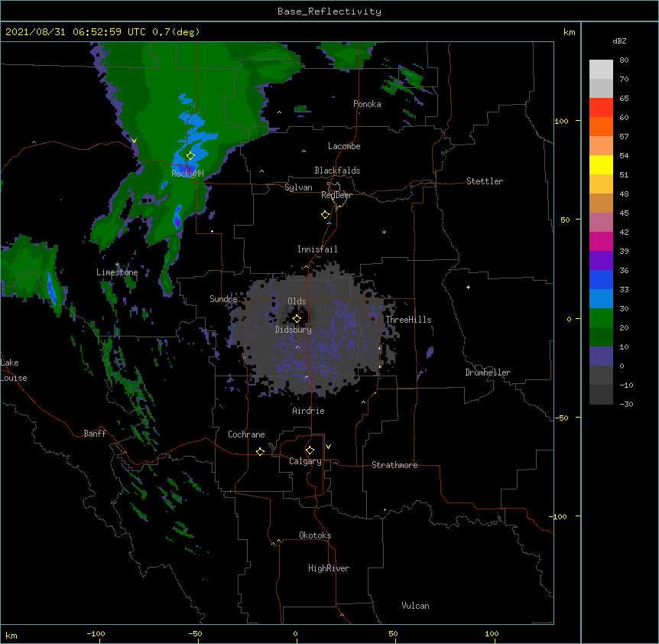Pick the 54 dBZ yellow color swatch
This screenshot has width=659, height=644.
click(601, 164)
